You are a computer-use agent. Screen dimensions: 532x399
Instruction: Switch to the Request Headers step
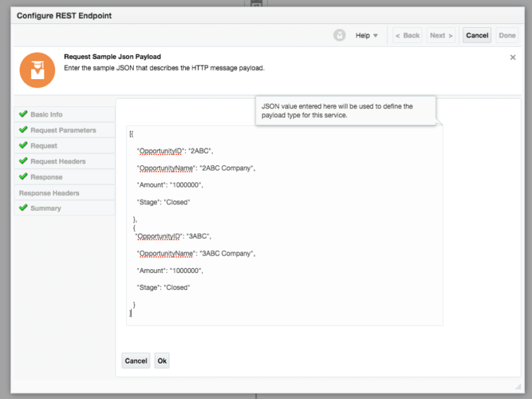[58, 161]
